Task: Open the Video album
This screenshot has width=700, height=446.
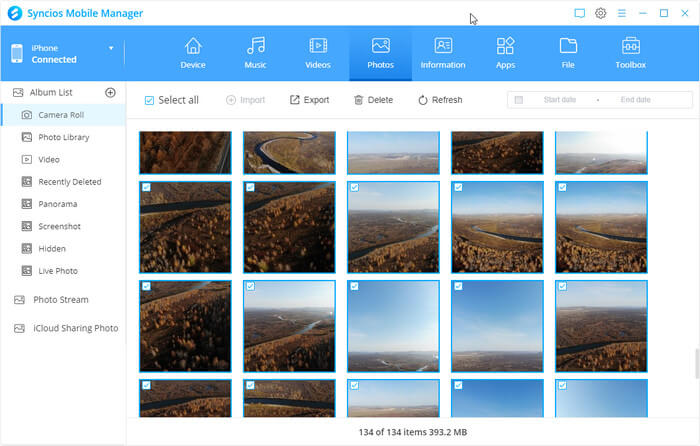Action: pyautogui.click(x=64, y=159)
